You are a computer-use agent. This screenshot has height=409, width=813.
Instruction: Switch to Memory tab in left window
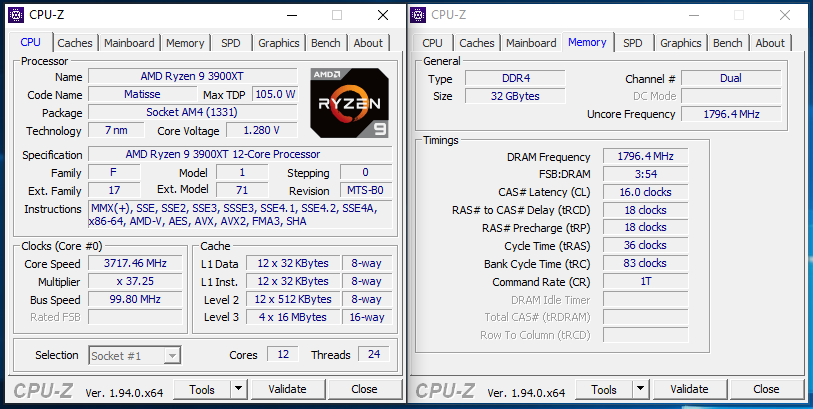pos(185,43)
